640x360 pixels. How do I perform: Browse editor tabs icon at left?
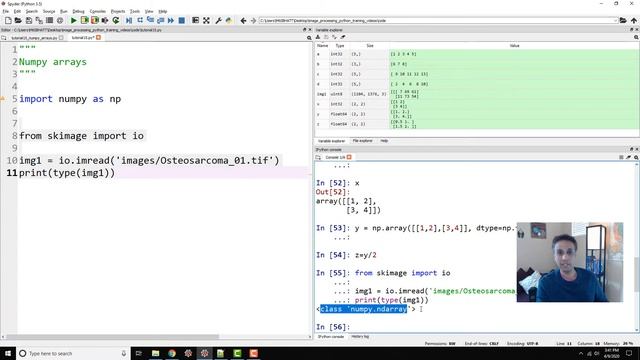4,38
